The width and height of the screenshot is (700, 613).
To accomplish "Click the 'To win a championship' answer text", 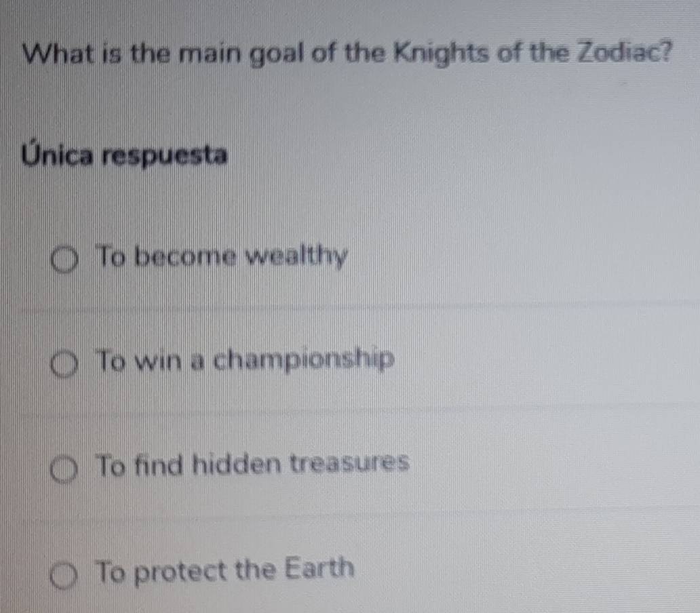I will click(246, 361).
